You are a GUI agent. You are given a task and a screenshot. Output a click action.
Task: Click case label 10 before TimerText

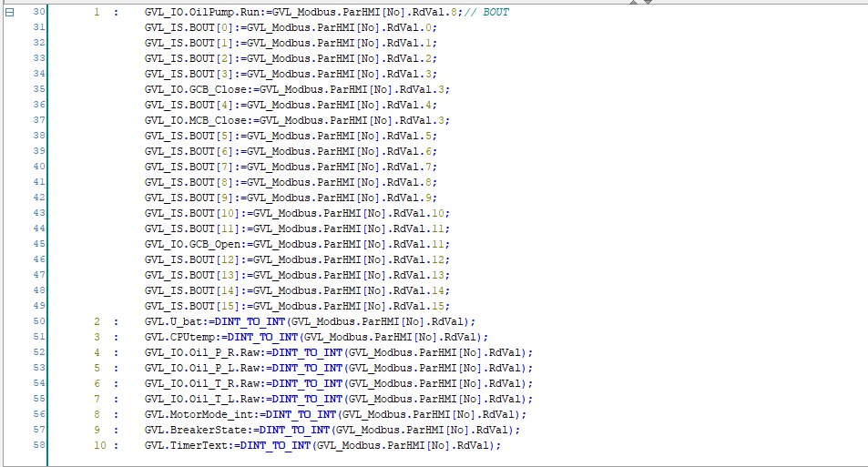(x=99, y=446)
